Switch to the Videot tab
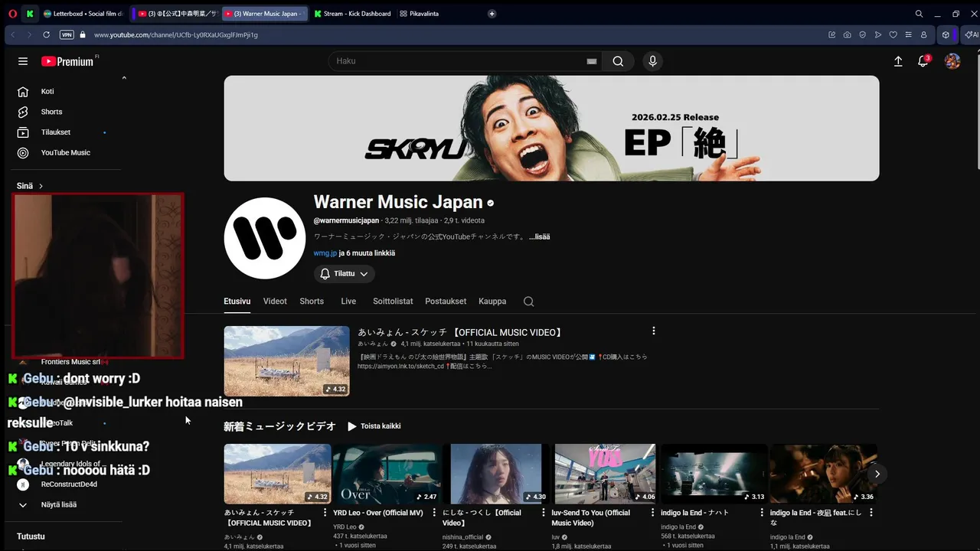Viewport: 980px width, 551px height. click(275, 302)
